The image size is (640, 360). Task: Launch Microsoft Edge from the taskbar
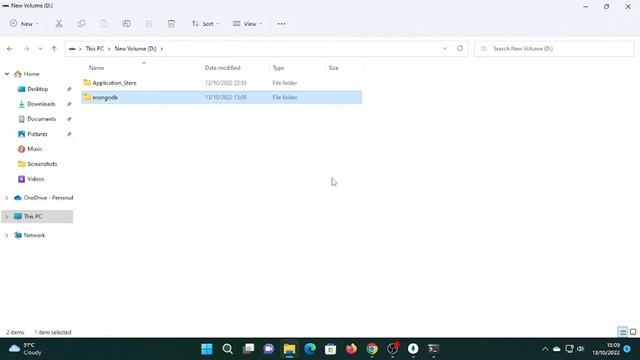310,349
